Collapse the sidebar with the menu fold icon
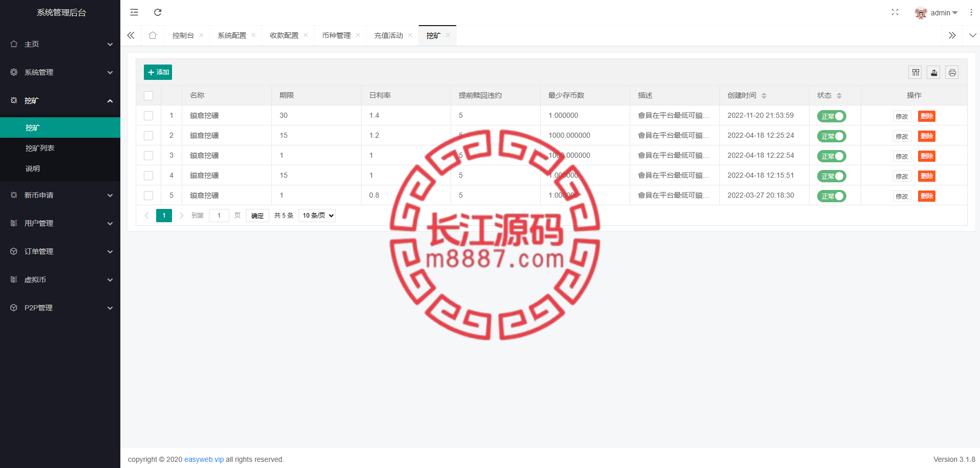The height and width of the screenshot is (468, 980). pos(134,12)
